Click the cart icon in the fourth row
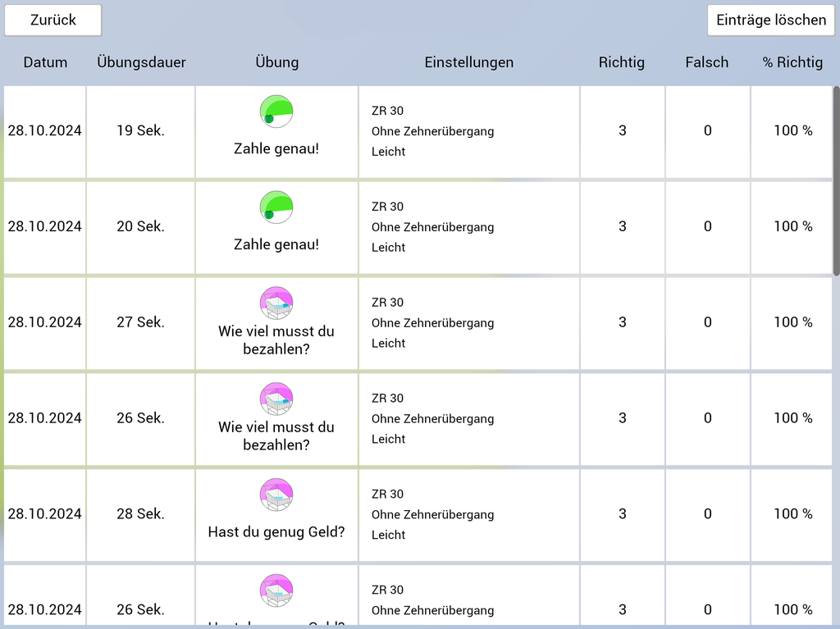 tap(276, 399)
